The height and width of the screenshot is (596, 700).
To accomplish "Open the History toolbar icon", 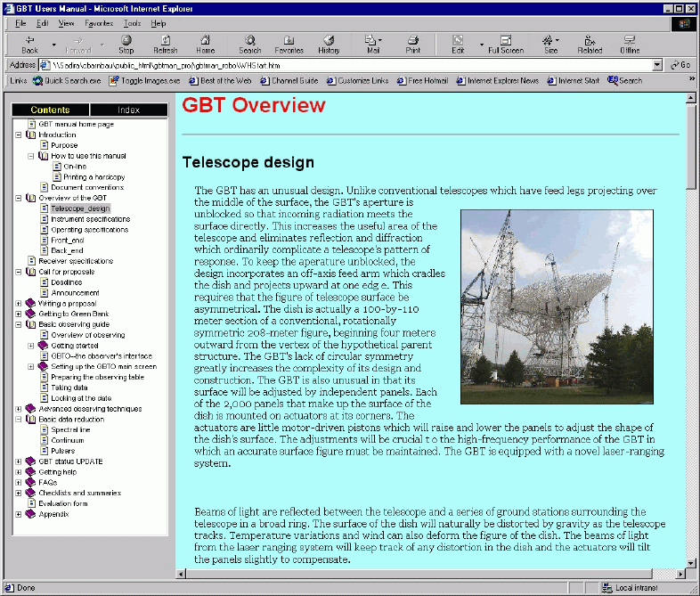I will tap(329, 44).
